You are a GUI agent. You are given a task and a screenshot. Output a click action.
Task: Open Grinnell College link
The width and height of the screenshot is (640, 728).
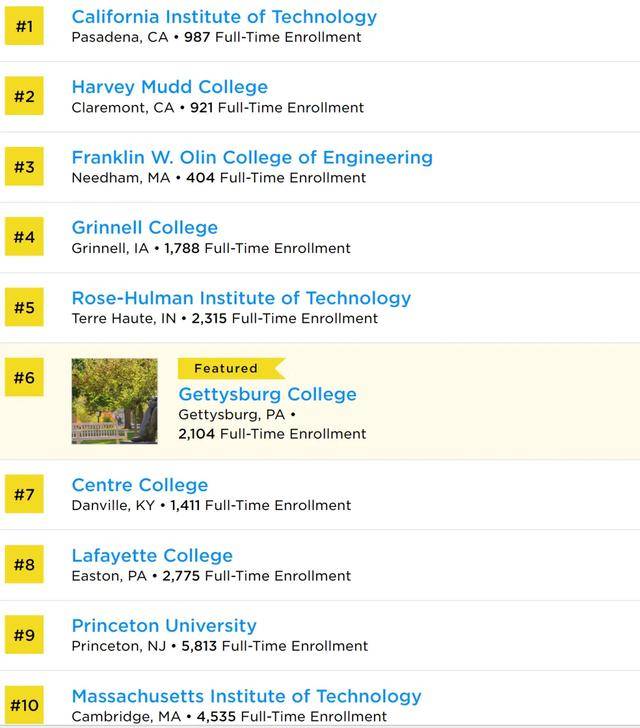tap(144, 228)
